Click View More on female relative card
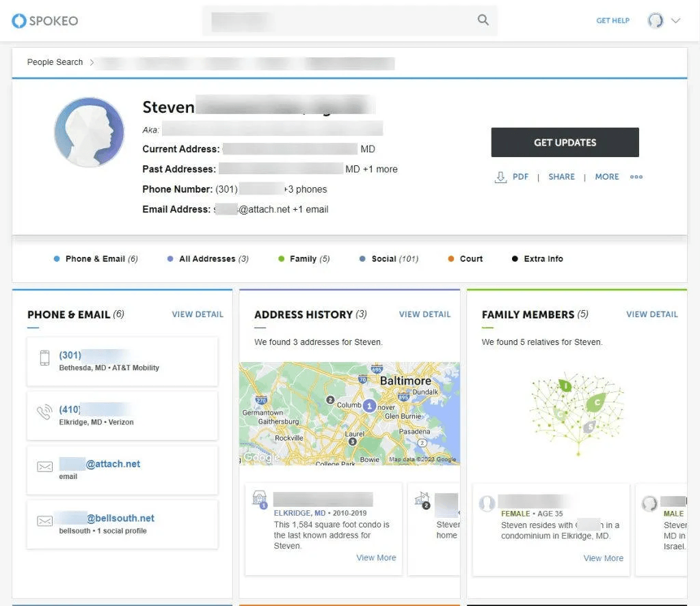 (x=603, y=558)
